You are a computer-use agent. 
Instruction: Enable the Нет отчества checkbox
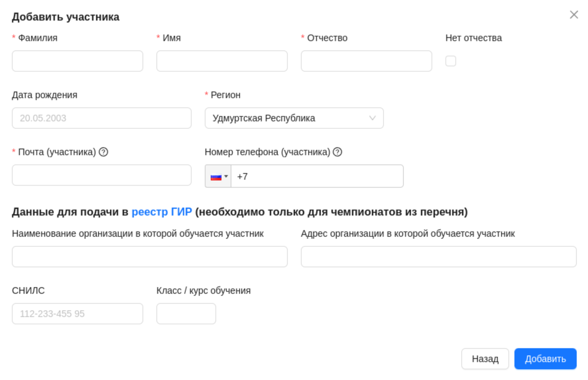pos(451,61)
